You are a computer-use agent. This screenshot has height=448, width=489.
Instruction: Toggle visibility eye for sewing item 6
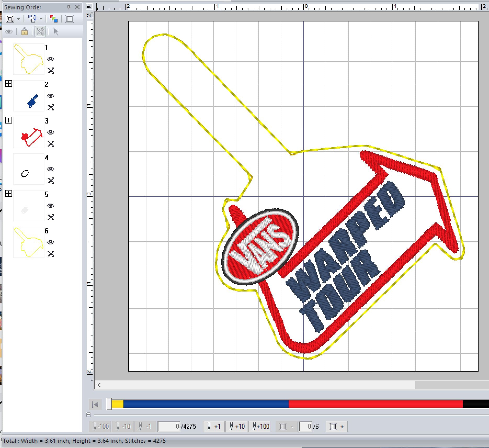(x=51, y=242)
